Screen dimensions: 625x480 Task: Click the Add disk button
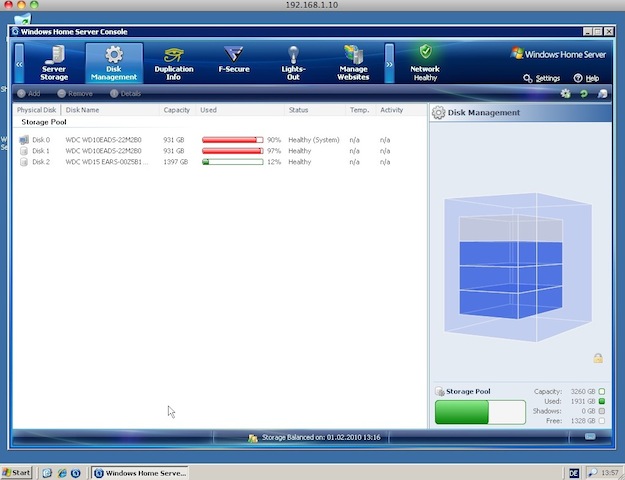click(29, 94)
